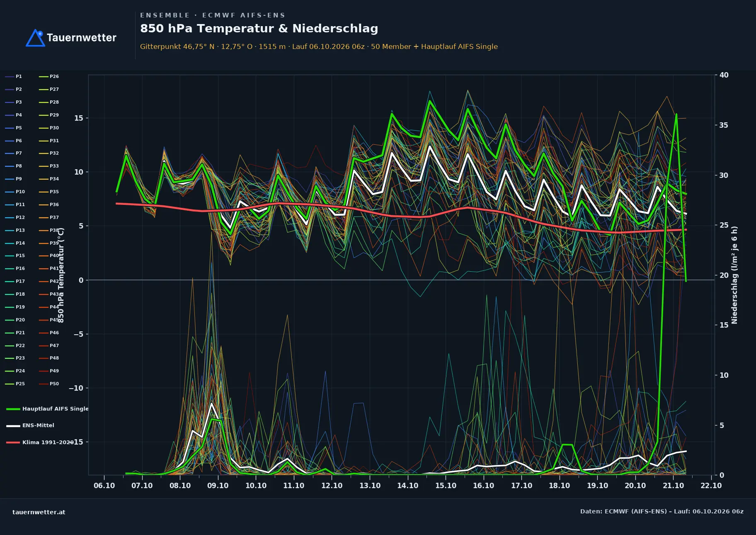Click date label 21.10 on the time axis
Viewport: 756px width, 535px height.
tap(674, 486)
